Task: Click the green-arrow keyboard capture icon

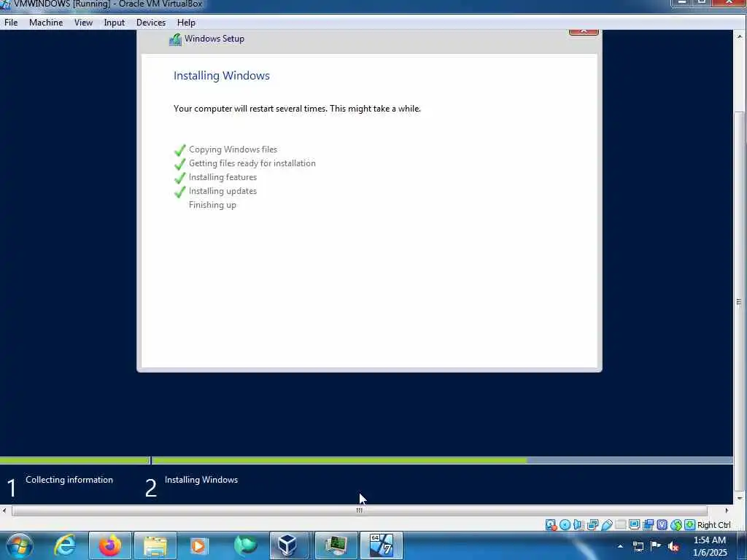Action: [x=690, y=525]
